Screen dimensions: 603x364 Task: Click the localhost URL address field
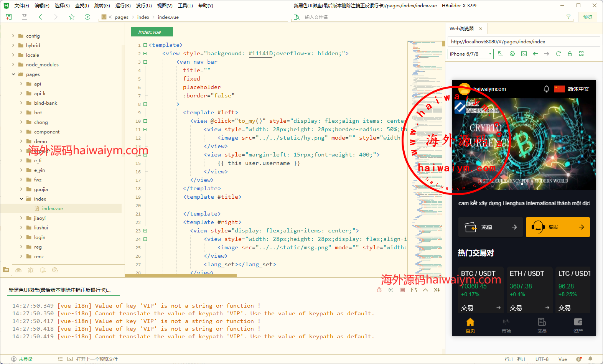tap(523, 41)
